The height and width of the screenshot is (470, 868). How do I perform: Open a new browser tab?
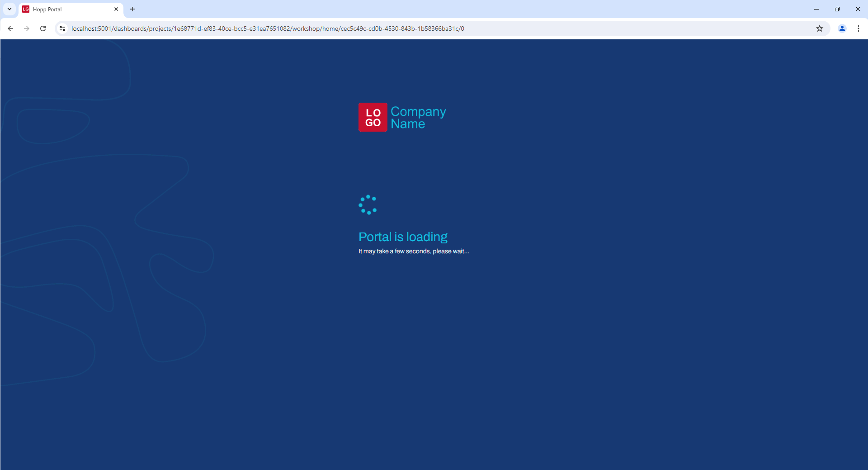tap(132, 9)
